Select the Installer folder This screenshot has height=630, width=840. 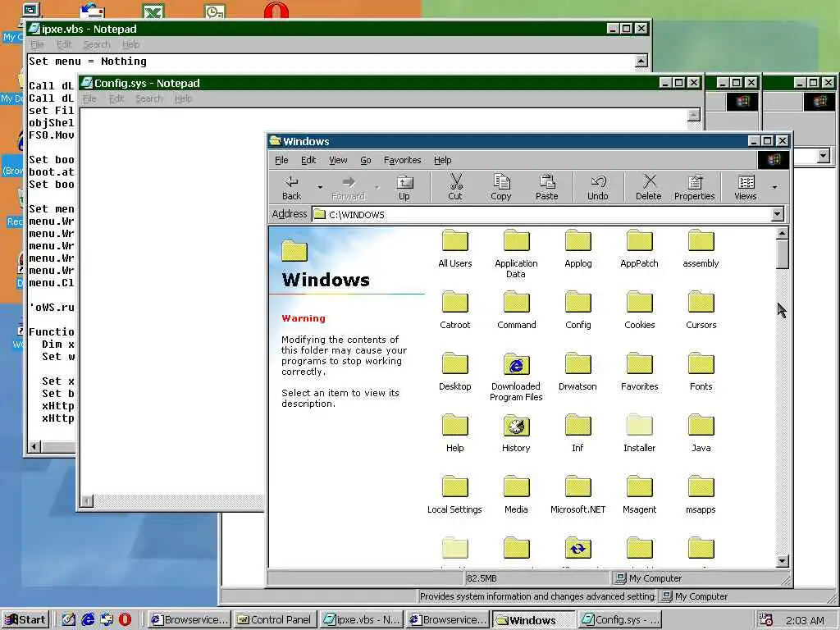coord(639,434)
